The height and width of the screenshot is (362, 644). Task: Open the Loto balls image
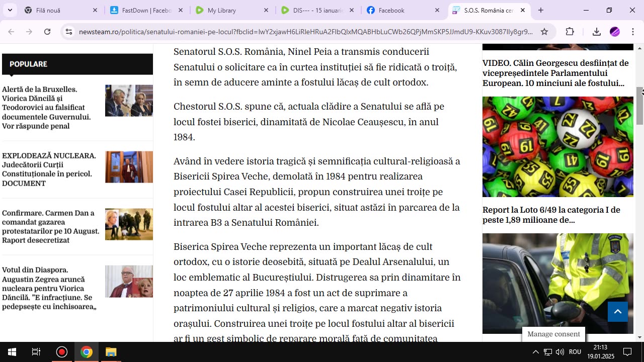(x=558, y=147)
